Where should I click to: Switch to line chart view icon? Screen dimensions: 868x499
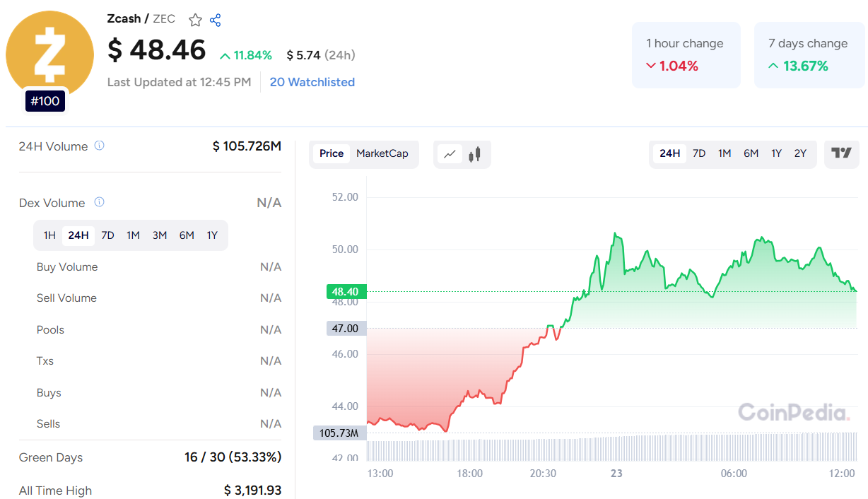[x=450, y=153]
